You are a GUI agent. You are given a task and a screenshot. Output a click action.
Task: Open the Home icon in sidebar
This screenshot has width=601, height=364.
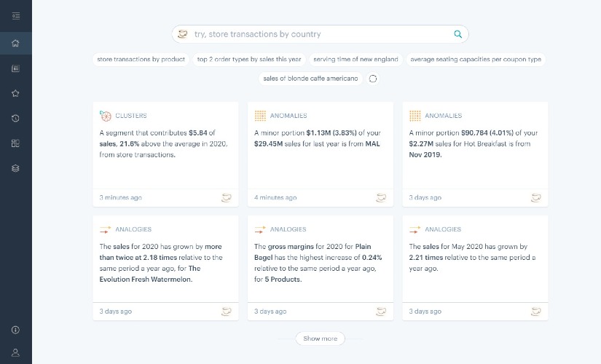pos(15,43)
